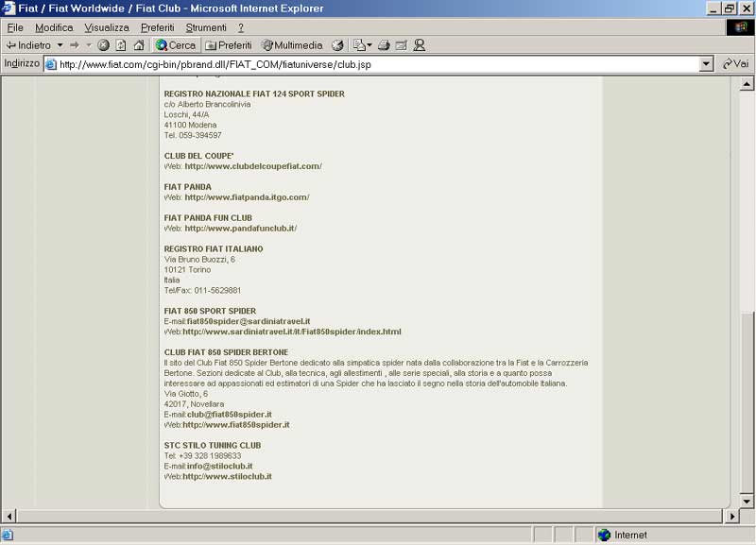The height and width of the screenshot is (545, 756).
Task: Email club@fiat850spider.it link
Action: [x=229, y=415]
